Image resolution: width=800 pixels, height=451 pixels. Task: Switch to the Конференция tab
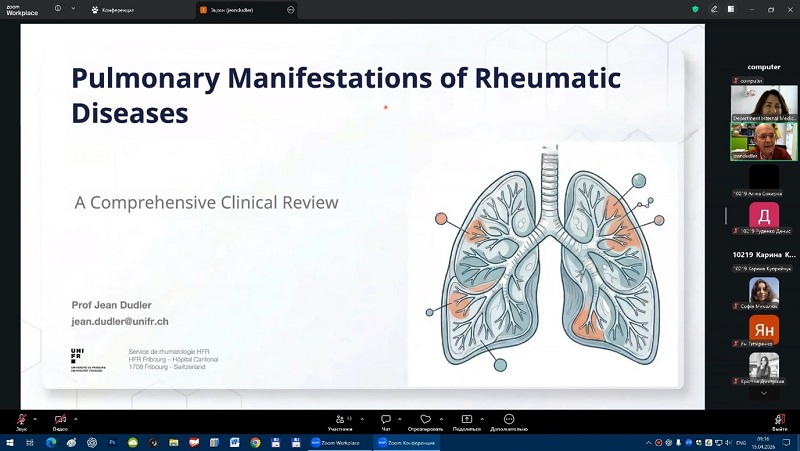[113, 9]
